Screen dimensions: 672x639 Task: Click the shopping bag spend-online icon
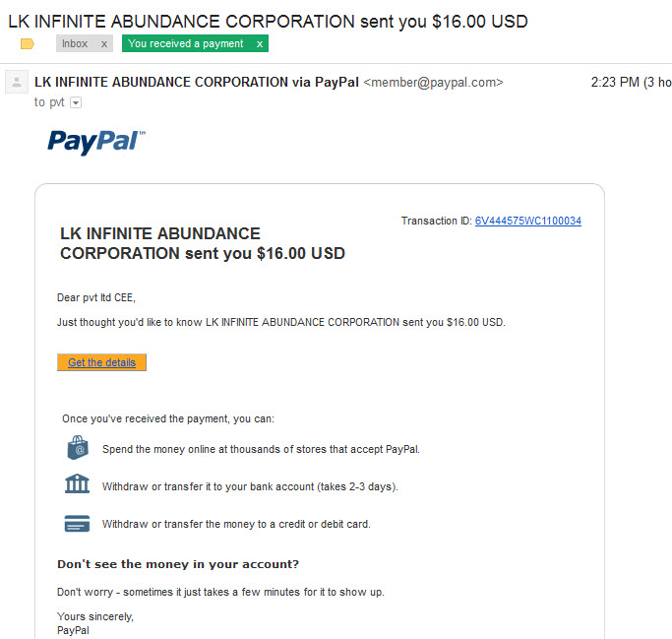(78, 448)
